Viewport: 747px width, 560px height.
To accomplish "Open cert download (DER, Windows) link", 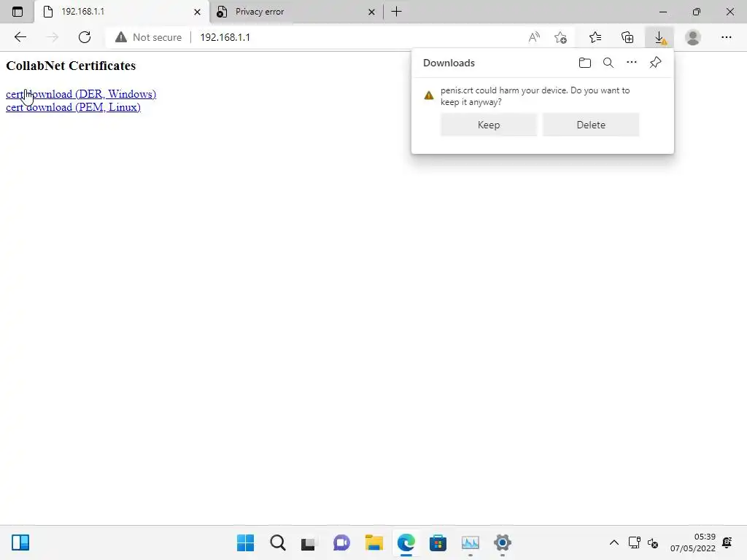I will coord(81,94).
